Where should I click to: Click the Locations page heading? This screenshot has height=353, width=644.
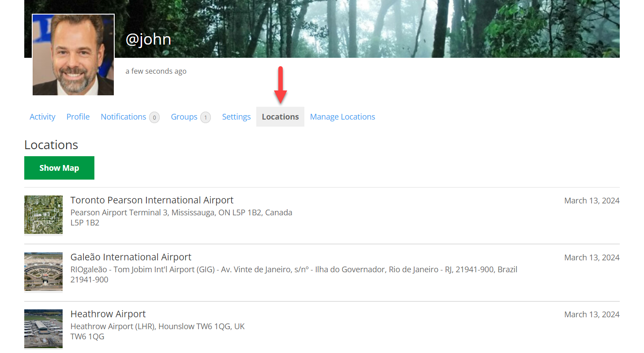[x=51, y=145]
